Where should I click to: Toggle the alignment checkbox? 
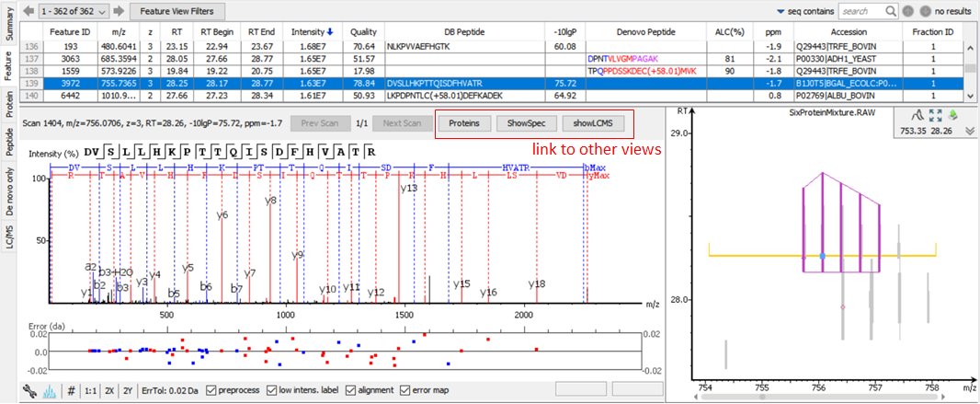350,390
